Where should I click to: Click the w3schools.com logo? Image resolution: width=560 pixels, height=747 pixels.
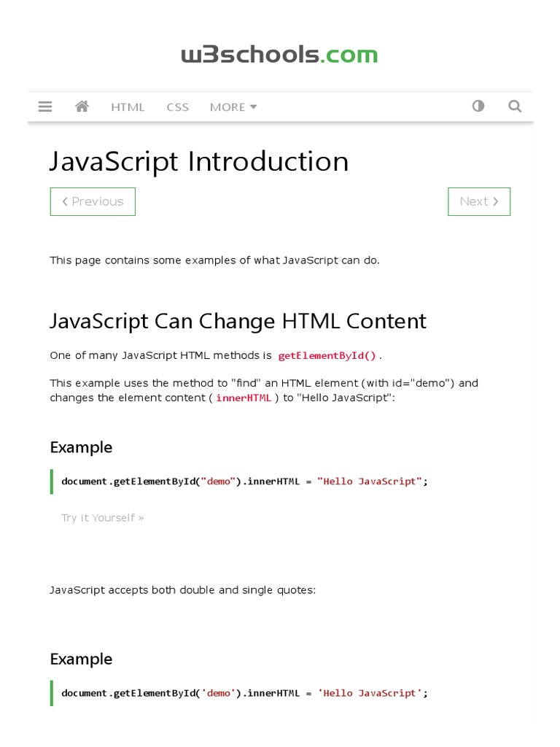[279, 55]
